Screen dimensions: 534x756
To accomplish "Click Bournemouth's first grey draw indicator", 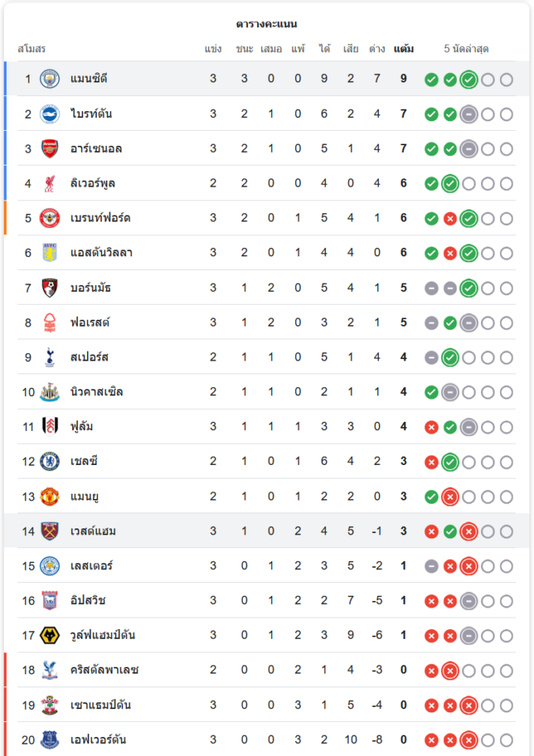I will coord(431,288).
